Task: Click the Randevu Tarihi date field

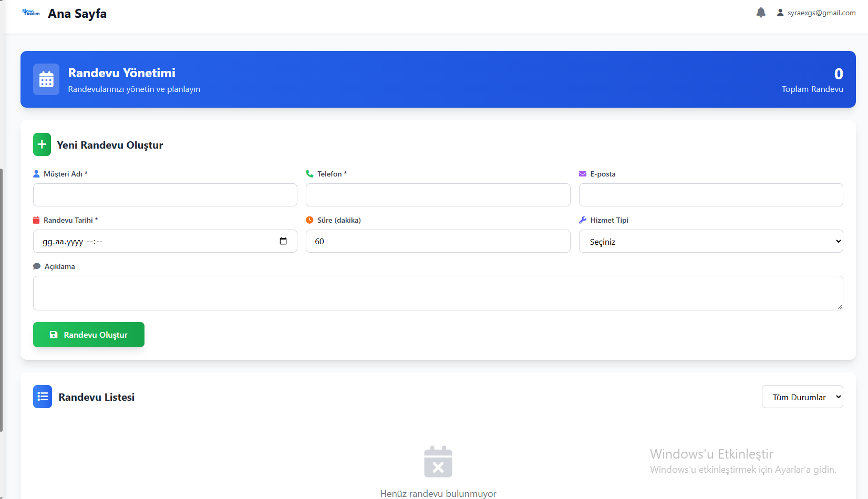Action: (x=165, y=241)
